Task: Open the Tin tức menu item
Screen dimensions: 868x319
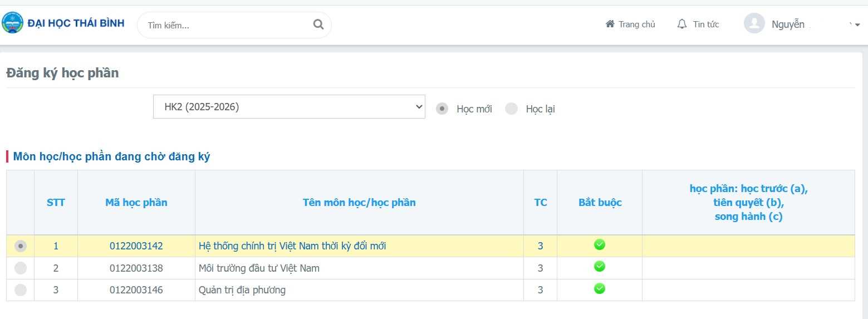Action: (705, 24)
